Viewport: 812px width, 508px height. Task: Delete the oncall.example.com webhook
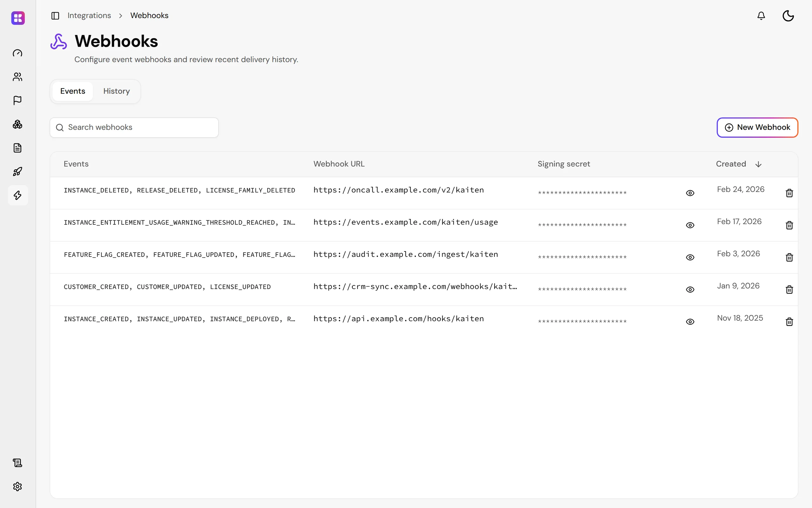[x=789, y=193]
